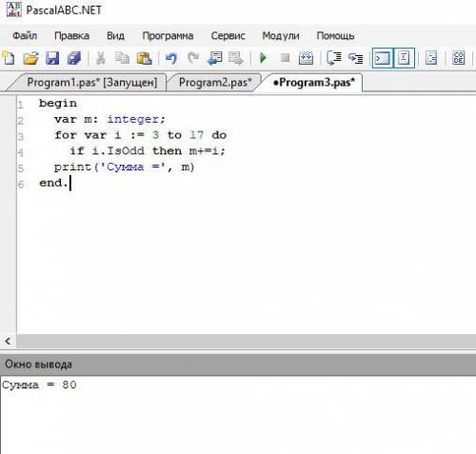476x454 pixels.
Task: Save the file with the floppy icon
Action: click(52, 58)
